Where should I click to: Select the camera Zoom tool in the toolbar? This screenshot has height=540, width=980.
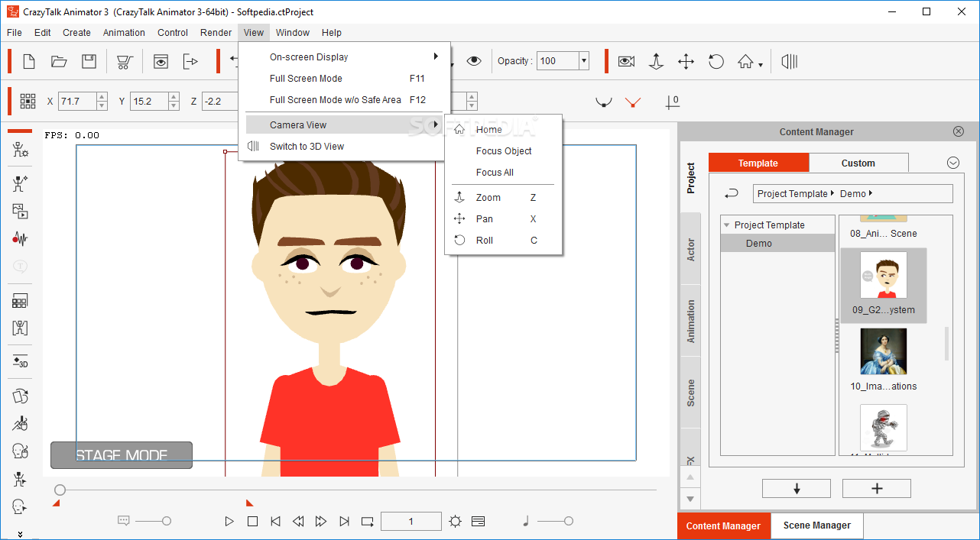click(x=656, y=61)
